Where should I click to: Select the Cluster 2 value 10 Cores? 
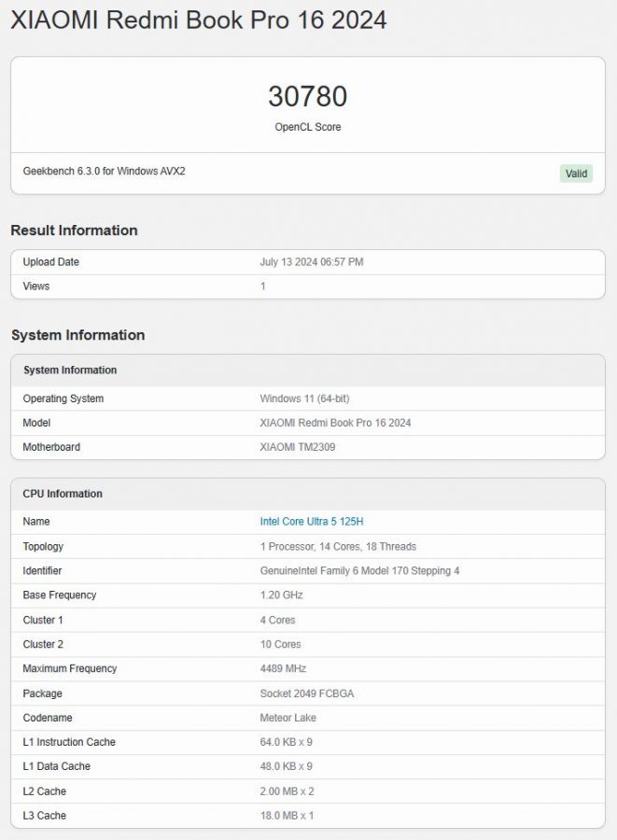point(281,644)
